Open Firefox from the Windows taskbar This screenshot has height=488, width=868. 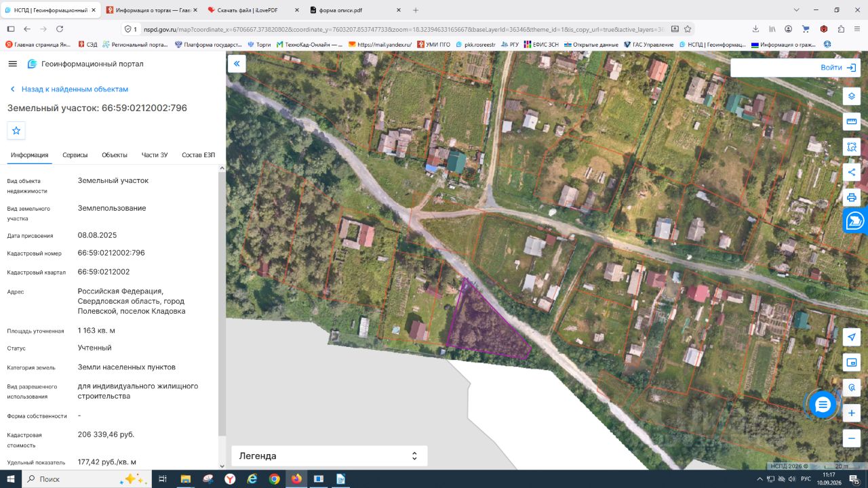click(296, 479)
